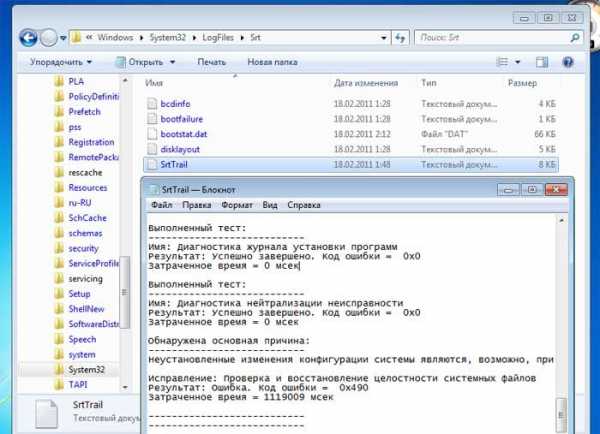The height and width of the screenshot is (434, 600).
Task: Select rescache folder in tree
Action: pyautogui.click(x=85, y=173)
